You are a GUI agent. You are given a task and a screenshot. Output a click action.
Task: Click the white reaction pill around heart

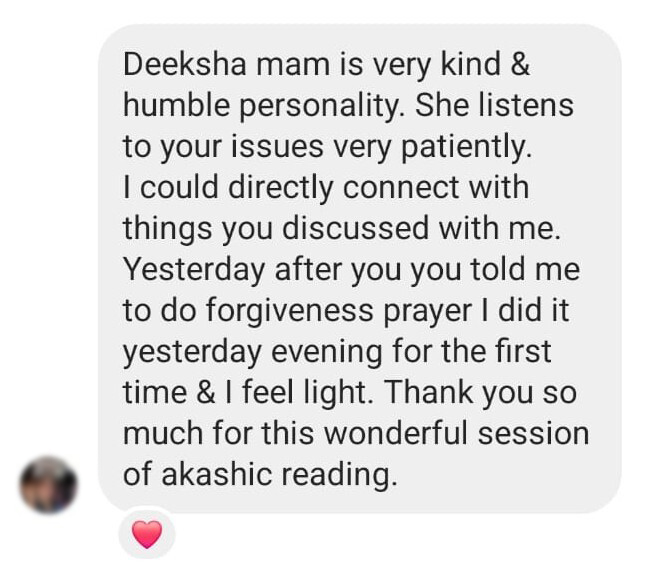pos(147,533)
